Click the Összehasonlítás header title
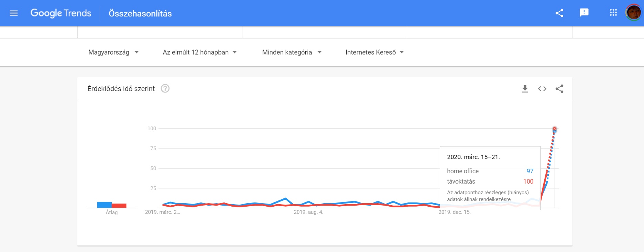The image size is (644, 252). [x=140, y=13]
